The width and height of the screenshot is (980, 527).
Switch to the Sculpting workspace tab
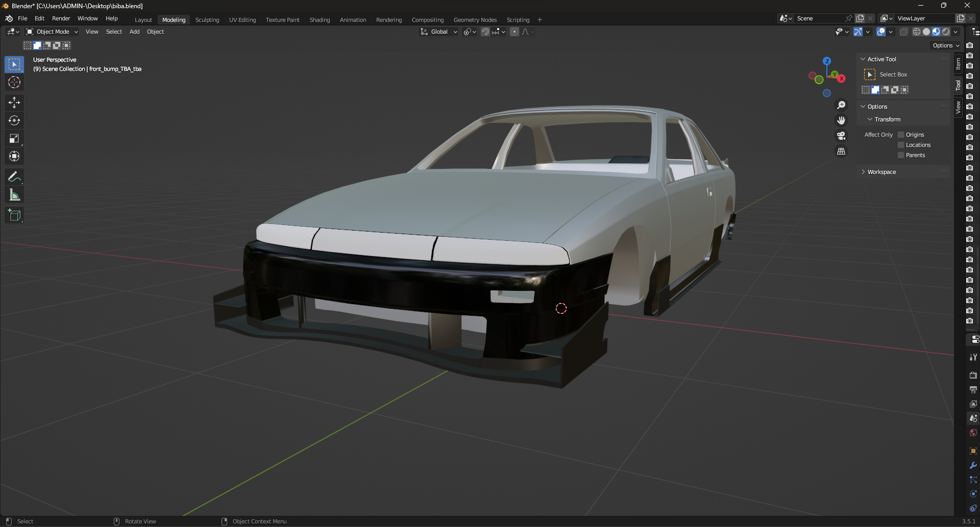[207, 20]
